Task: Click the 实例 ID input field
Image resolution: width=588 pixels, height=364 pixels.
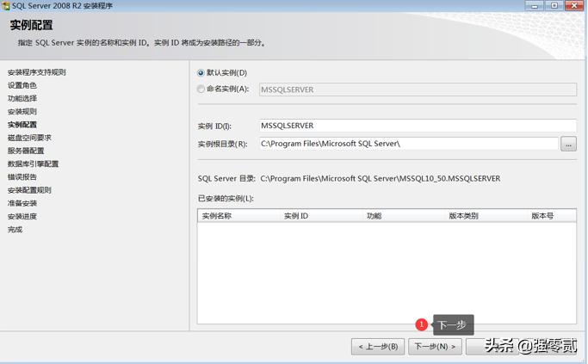Action: tap(418, 126)
